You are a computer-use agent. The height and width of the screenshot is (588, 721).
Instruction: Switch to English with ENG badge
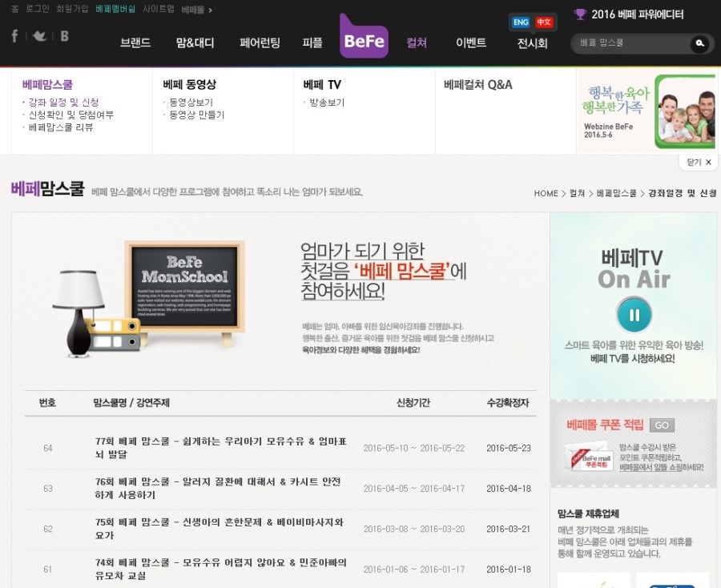(x=521, y=22)
